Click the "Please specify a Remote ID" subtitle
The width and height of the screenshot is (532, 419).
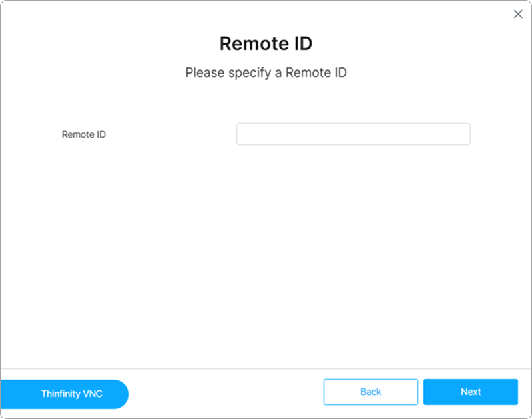click(x=266, y=73)
